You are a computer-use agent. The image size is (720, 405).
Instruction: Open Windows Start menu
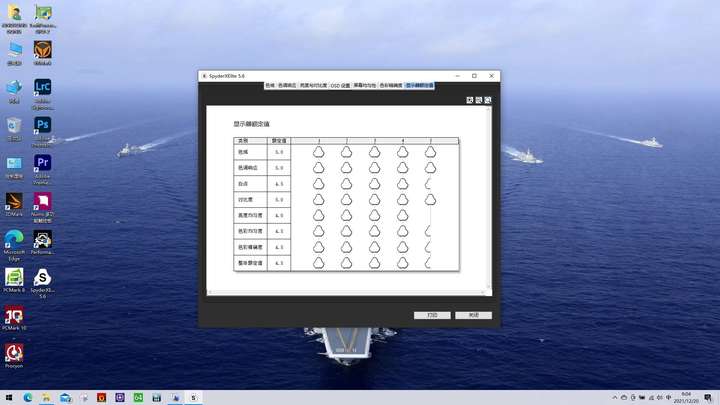coord(9,397)
